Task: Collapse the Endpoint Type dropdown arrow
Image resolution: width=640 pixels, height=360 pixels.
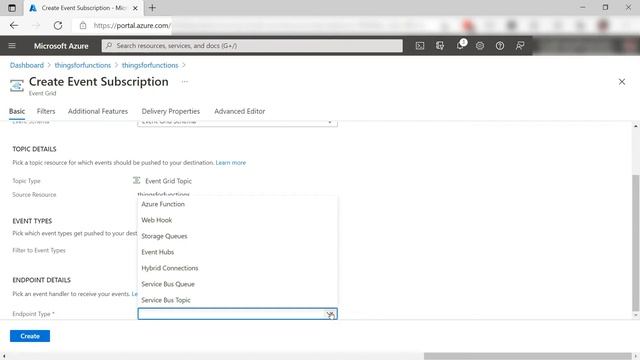Action: (330, 314)
